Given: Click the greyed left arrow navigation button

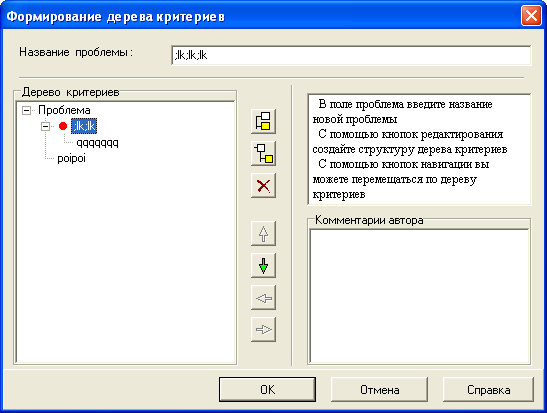Looking at the screenshot, I should point(263,298).
